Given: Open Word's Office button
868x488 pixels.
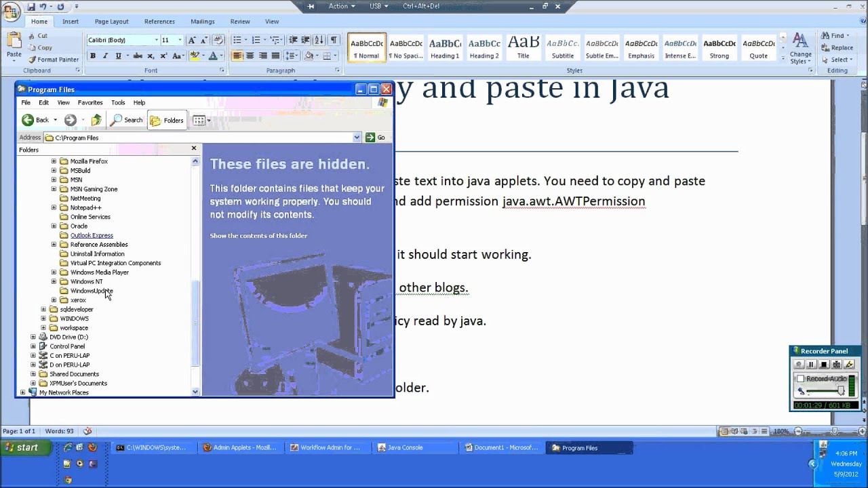Looking at the screenshot, I should pos(11,12).
